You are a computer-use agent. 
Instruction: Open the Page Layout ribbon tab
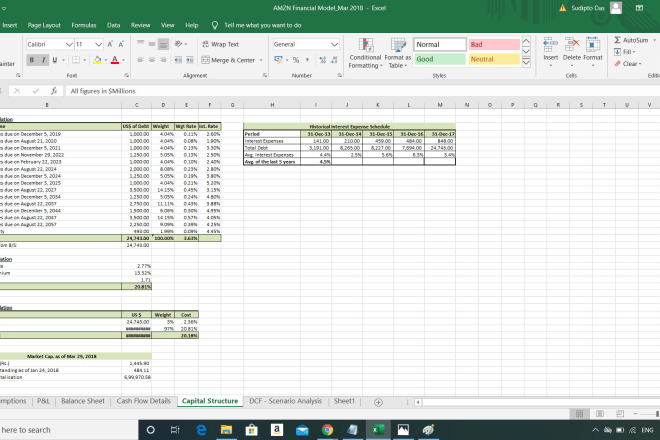point(44,24)
